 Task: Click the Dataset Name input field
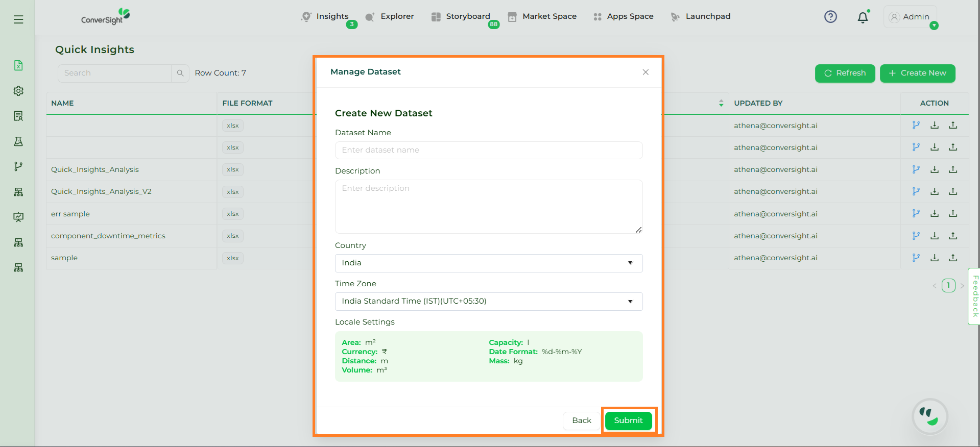click(488, 150)
